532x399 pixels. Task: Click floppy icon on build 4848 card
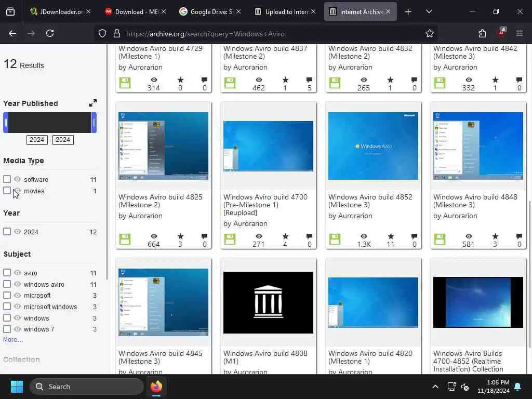[440, 239]
